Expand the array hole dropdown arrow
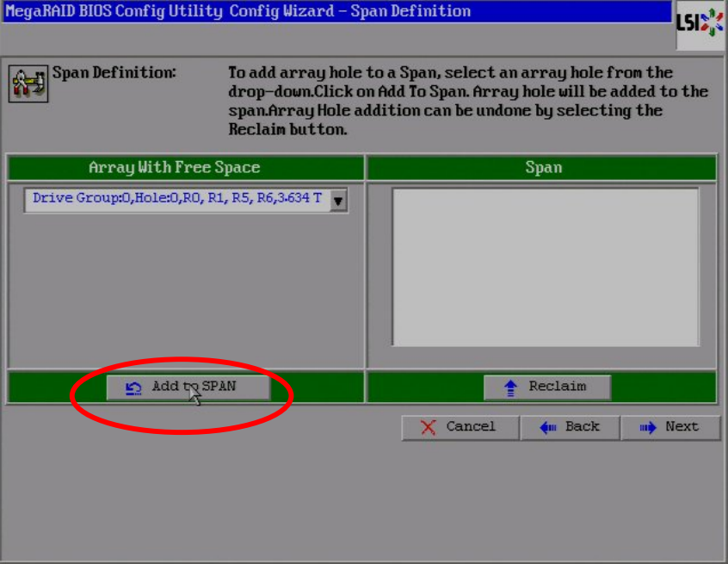This screenshot has width=728, height=564. 338,201
